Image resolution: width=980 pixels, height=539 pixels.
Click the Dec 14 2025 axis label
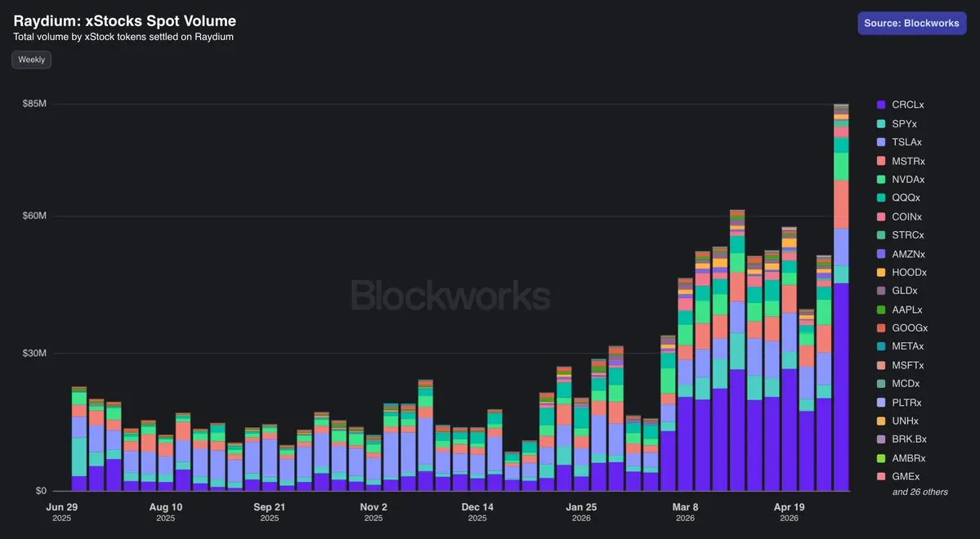coord(477,512)
